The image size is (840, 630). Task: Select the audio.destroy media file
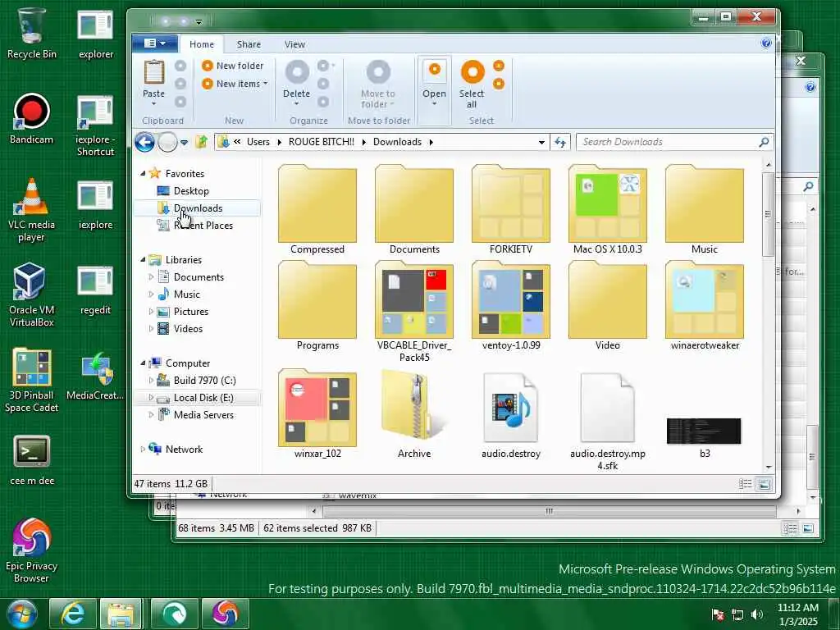pos(510,414)
